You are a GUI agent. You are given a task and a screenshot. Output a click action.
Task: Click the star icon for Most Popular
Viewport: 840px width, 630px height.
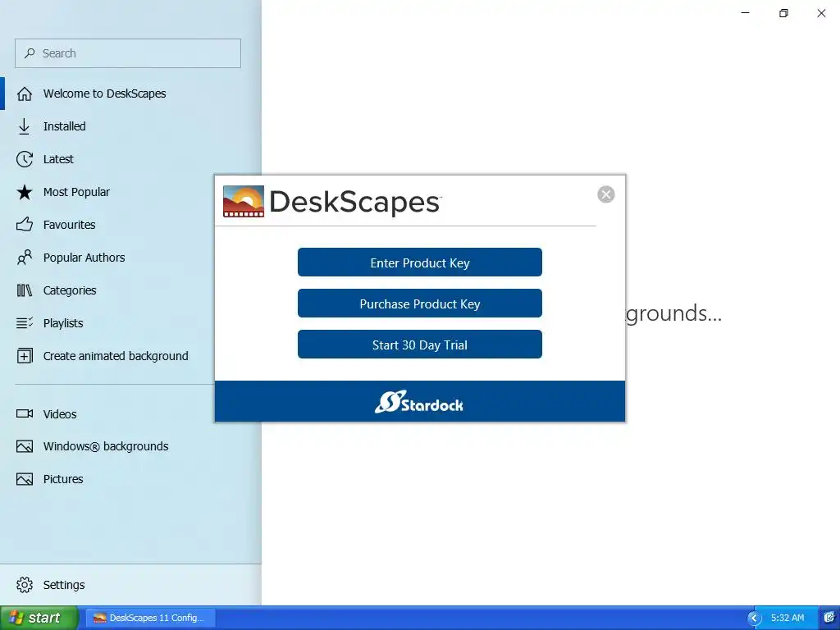[24, 192]
